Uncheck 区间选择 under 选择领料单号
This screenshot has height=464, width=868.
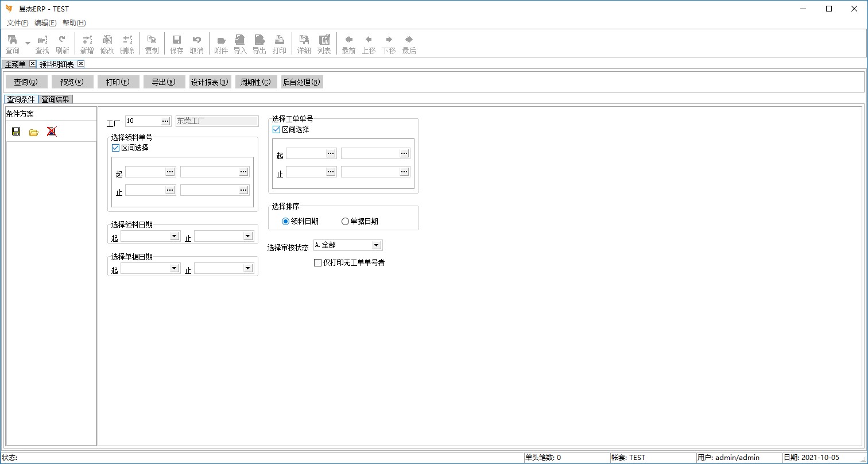116,148
